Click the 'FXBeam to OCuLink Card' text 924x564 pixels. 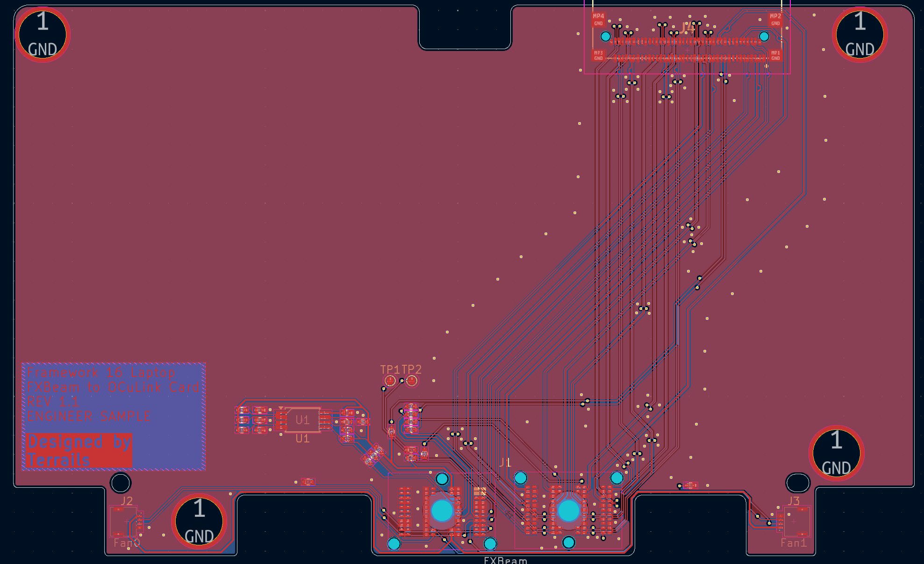pyautogui.click(x=113, y=387)
